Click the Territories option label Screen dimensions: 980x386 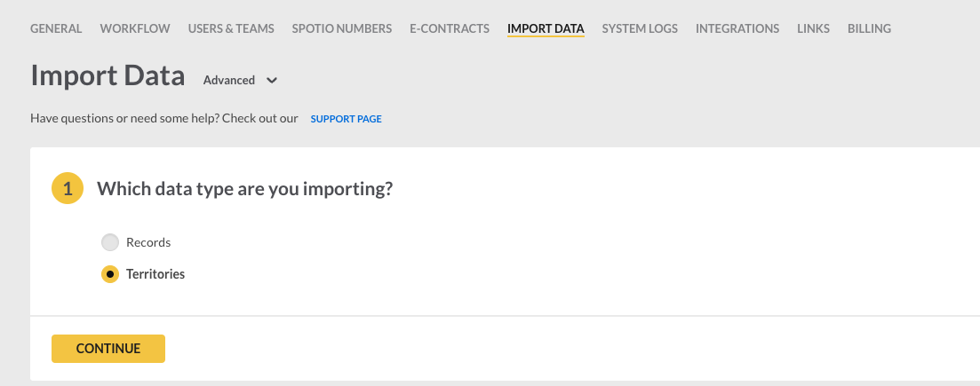point(155,274)
